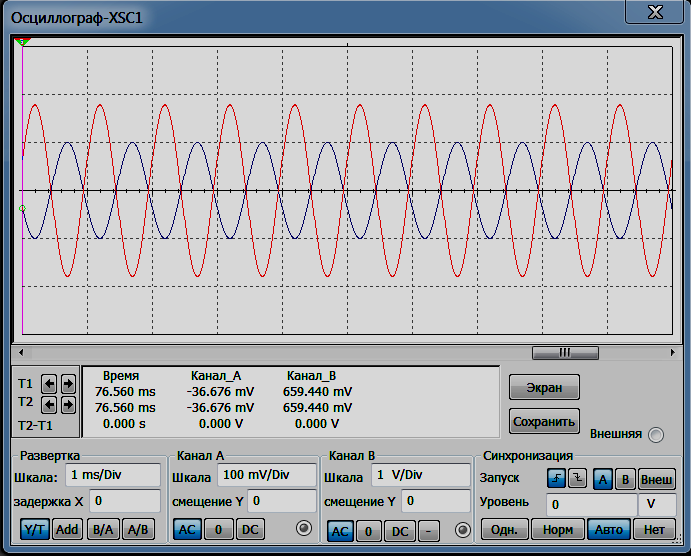
Task: Click Экран button to reverse screen
Action: 544,387
